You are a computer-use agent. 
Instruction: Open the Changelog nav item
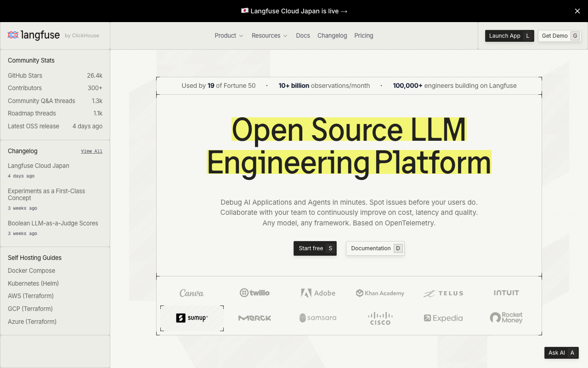click(x=332, y=35)
